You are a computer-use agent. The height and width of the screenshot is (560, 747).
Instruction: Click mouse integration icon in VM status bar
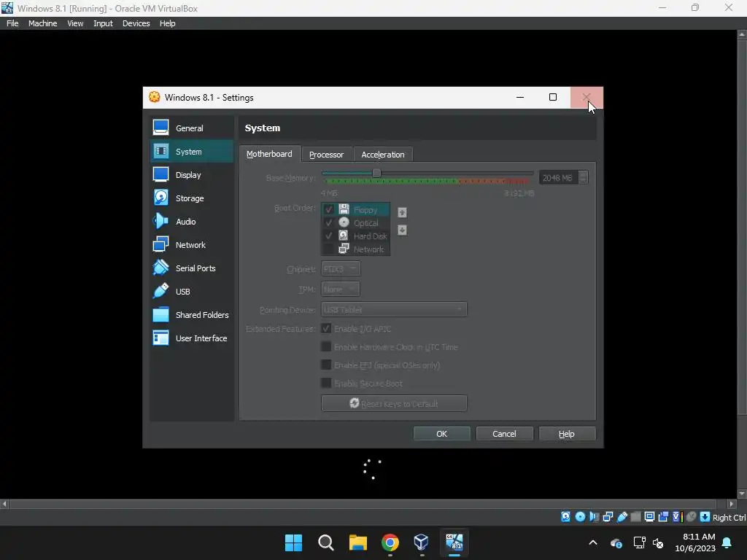click(x=692, y=517)
